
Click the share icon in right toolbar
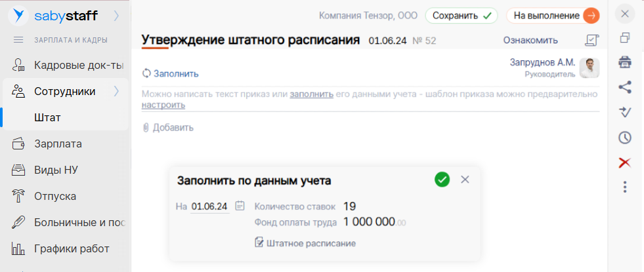625,87
